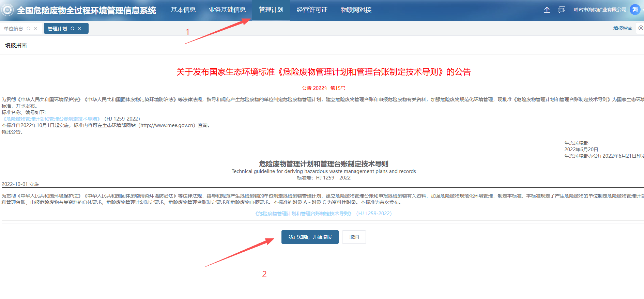Click the circled X close-all tabs icon
Viewport: 644px width, 299px height.
[641, 28]
